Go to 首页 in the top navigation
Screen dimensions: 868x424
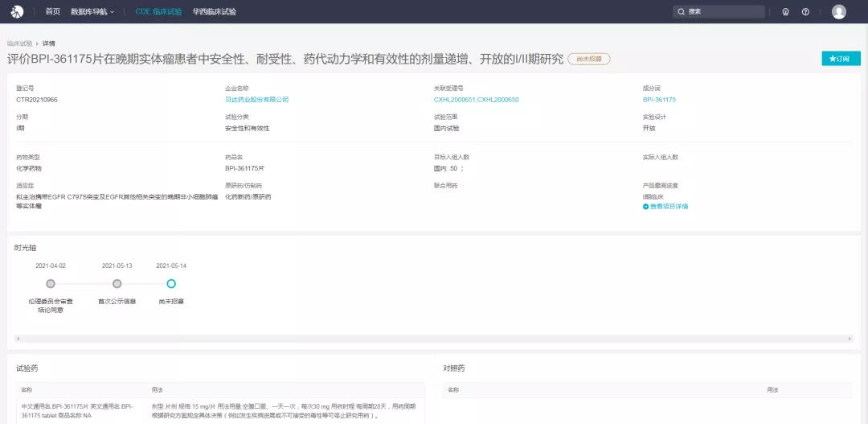(x=52, y=12)
